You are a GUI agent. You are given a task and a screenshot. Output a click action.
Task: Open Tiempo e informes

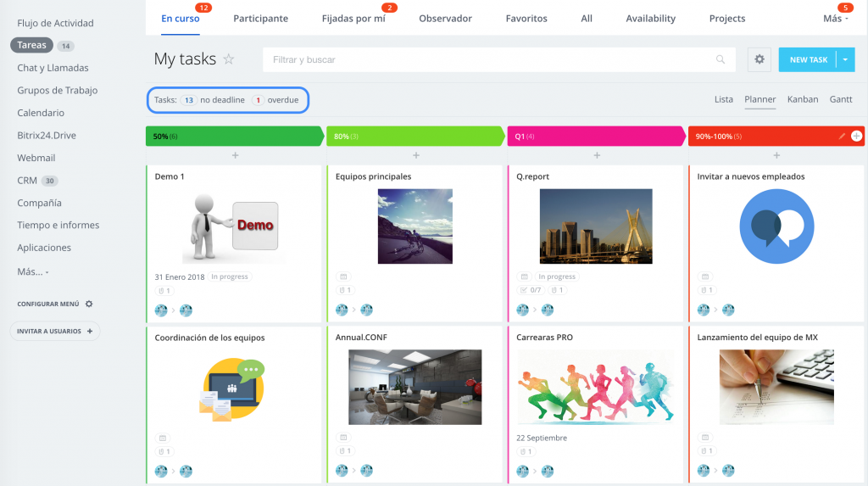click(58, 225)
